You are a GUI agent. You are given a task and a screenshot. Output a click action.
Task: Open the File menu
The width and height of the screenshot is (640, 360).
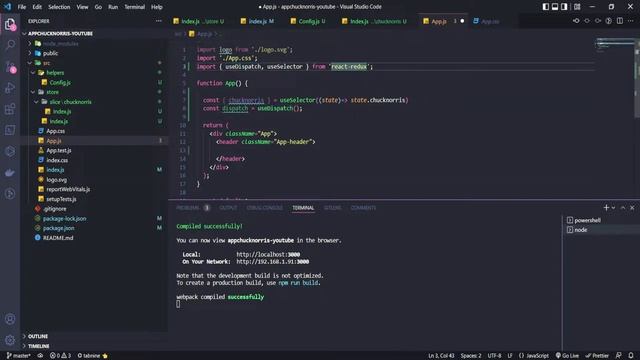coord(22,7)
